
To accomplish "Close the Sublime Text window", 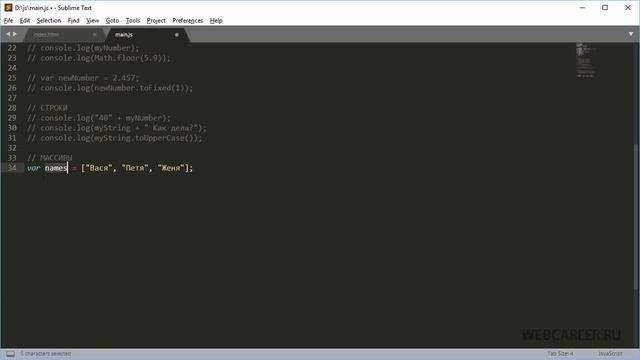I will pos(628,7).
